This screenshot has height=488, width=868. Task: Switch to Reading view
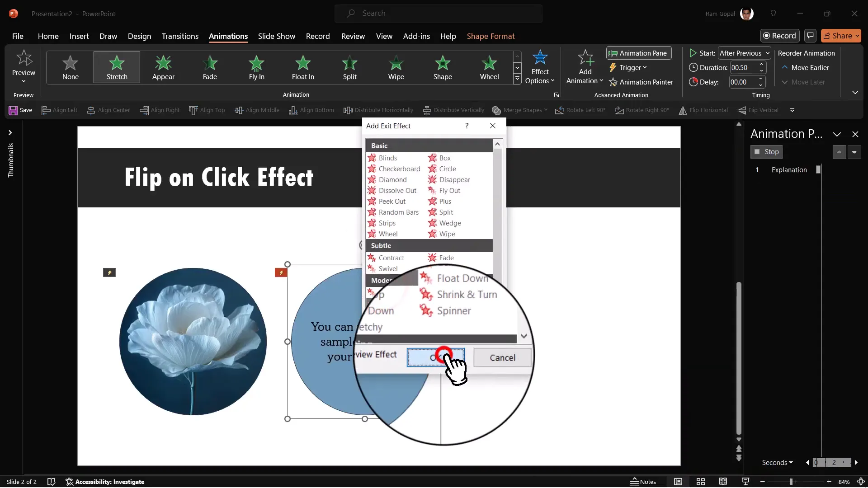tap(723, 482)
